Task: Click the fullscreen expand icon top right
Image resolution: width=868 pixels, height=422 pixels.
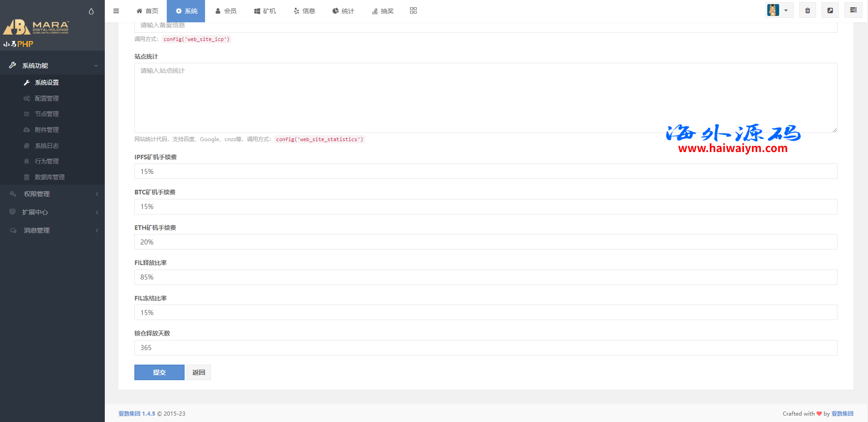Action: point(830,10)
